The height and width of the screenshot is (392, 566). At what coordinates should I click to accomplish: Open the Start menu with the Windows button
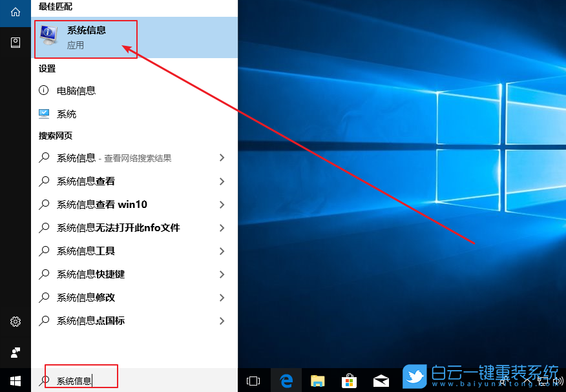click(15, 380)
